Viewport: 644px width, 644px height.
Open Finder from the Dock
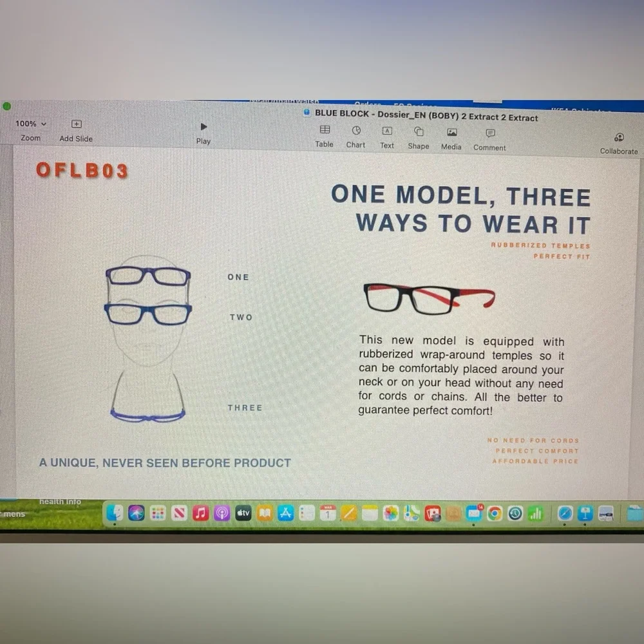[x=115, y=513]
